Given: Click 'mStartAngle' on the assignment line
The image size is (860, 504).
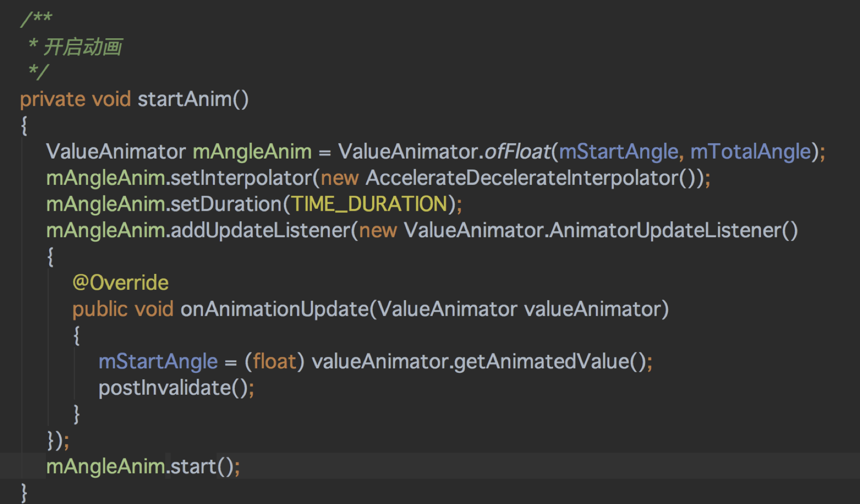Looking at the screenshot, I should [x=158, y=361].
